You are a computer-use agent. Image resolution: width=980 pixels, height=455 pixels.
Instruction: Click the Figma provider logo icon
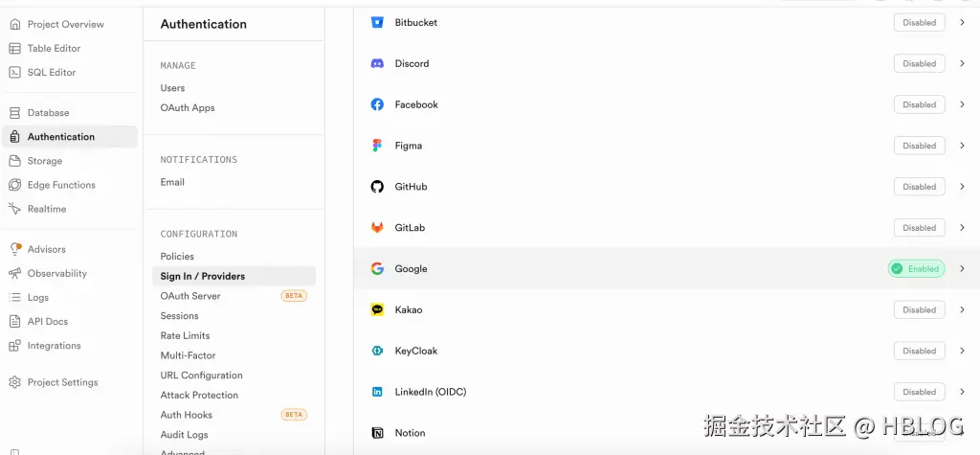click(377, 146)
